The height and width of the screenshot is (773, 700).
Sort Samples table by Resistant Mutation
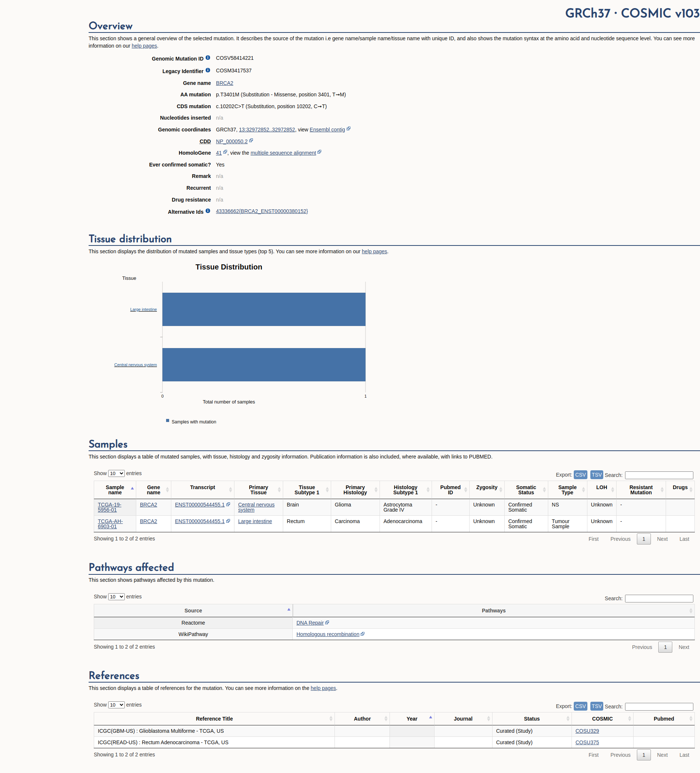pyautogui.click(x=641, y=490)
